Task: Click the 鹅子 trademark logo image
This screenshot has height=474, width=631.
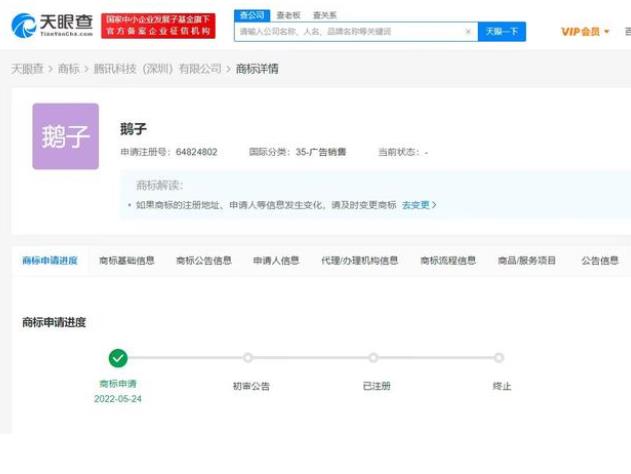Action: click(x=66, y=136)
